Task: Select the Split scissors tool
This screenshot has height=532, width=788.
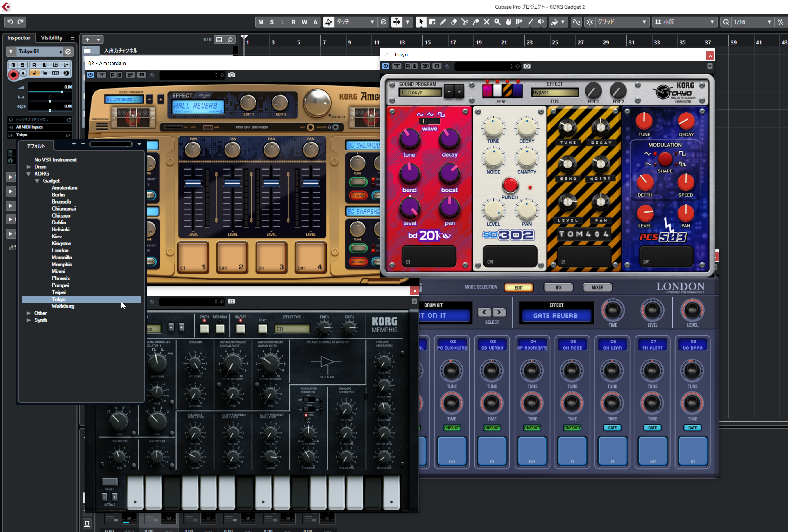Action: (465, 22)
